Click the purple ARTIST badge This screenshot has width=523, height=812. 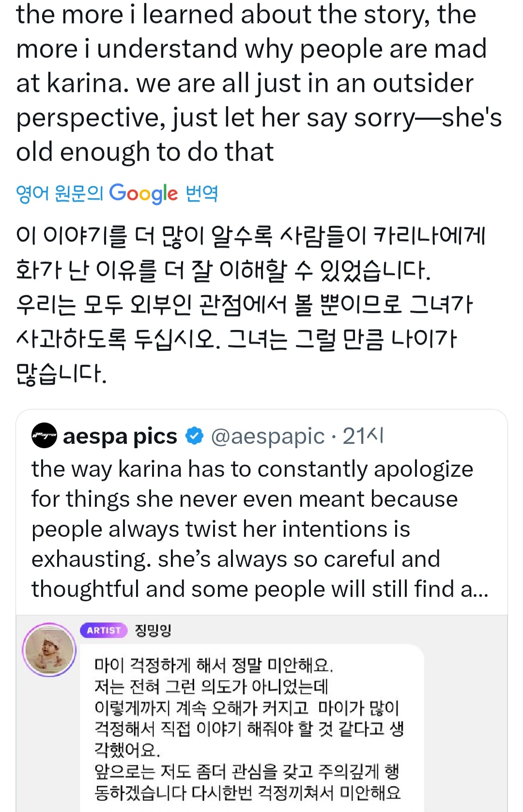[104, 630]
